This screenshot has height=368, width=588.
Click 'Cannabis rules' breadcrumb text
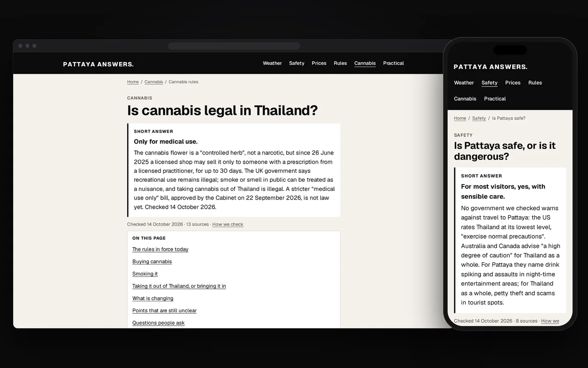pyautogui.click(x=184, y=82)
